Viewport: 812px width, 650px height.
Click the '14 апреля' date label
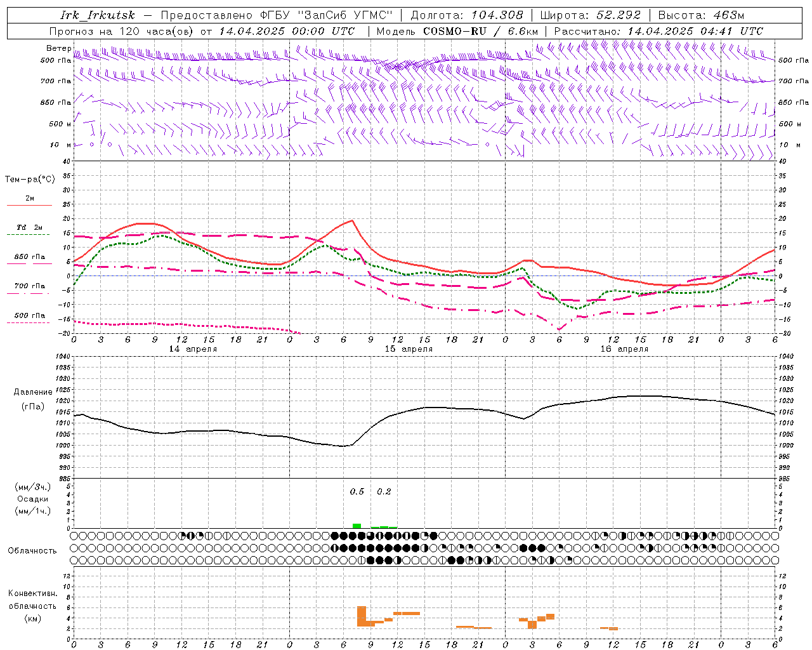193,349
